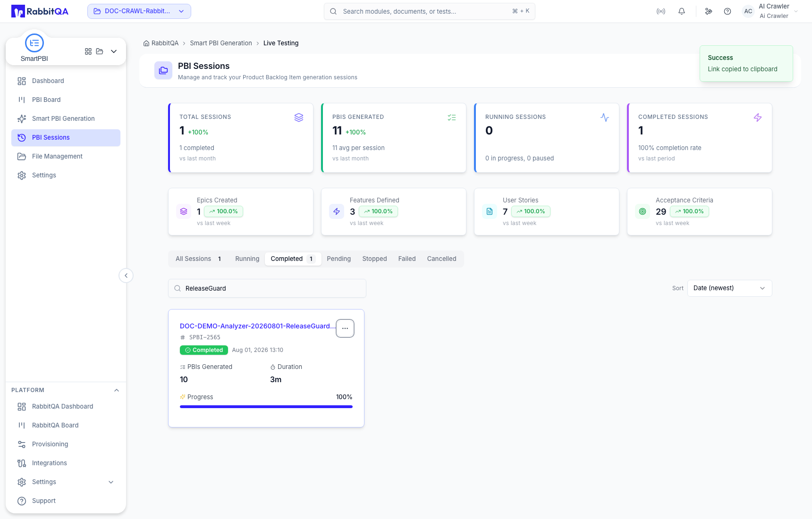812x519 pixels.
Task: Click the Features Defined bolt icon
Action: click(x=337, y=211)
